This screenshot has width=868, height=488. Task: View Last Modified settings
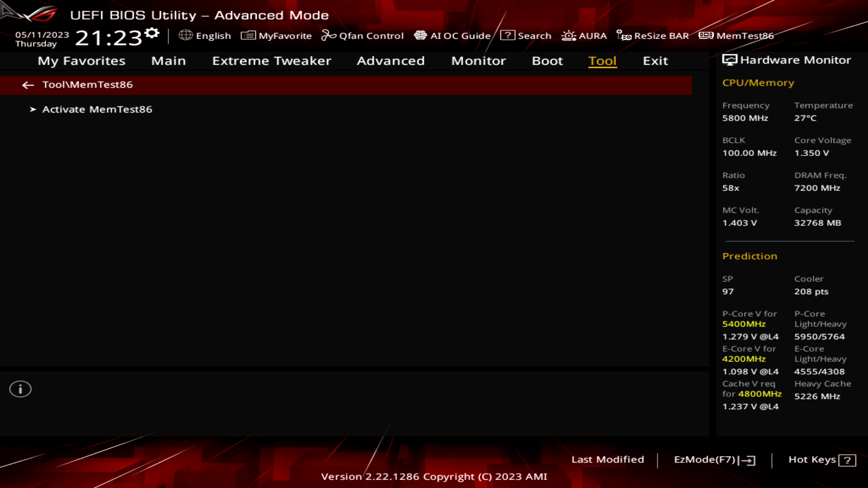(x=607, y=459)
